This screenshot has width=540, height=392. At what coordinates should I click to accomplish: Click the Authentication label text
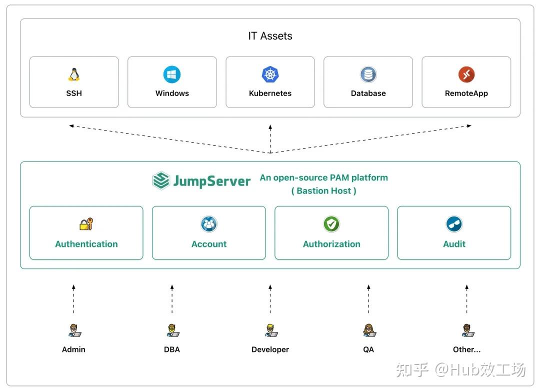[86, 244]
